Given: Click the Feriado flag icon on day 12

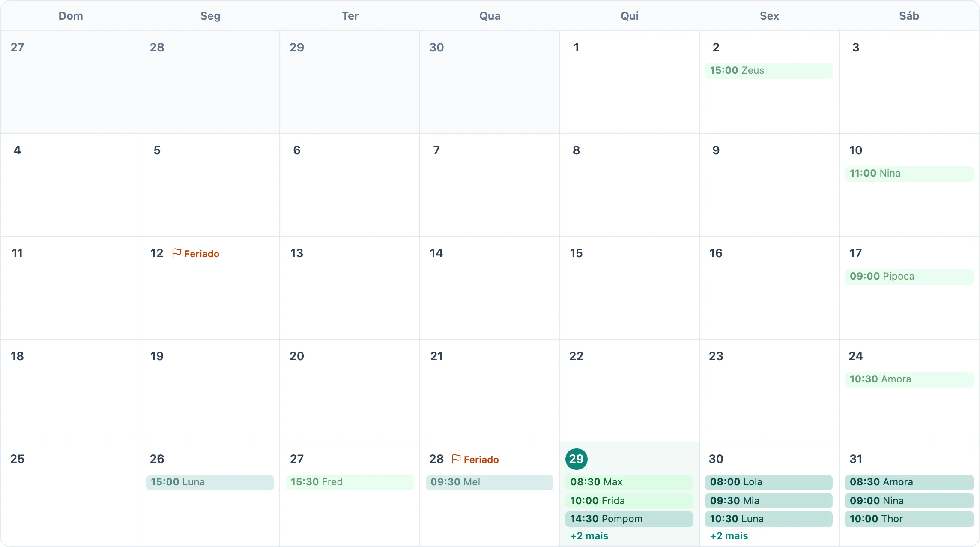Looking at the screenshot, I should tap(176, 253).
